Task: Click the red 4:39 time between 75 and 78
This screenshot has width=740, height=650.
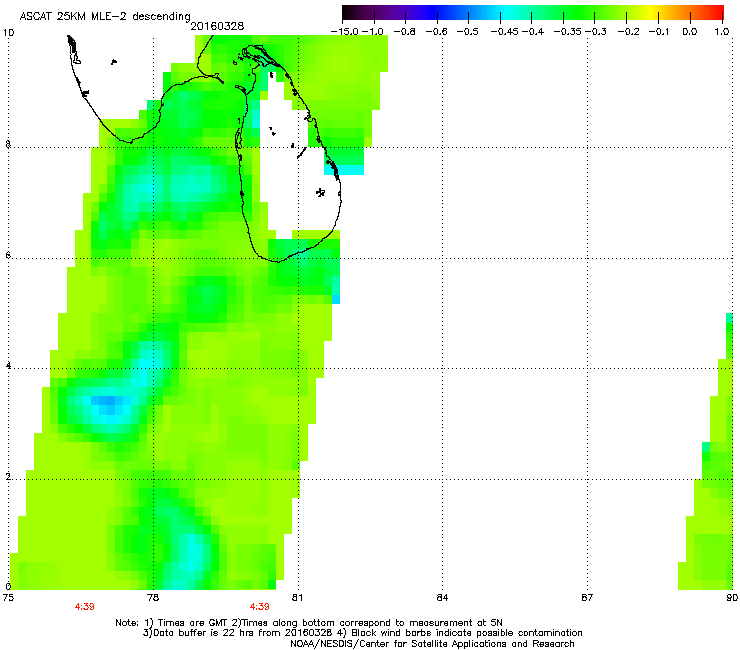Action: coord(84,607)
